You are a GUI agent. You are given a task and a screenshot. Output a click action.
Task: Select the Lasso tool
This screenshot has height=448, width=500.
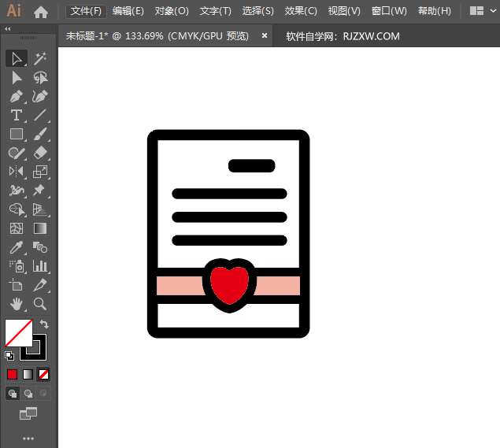[x=40, y=77]
